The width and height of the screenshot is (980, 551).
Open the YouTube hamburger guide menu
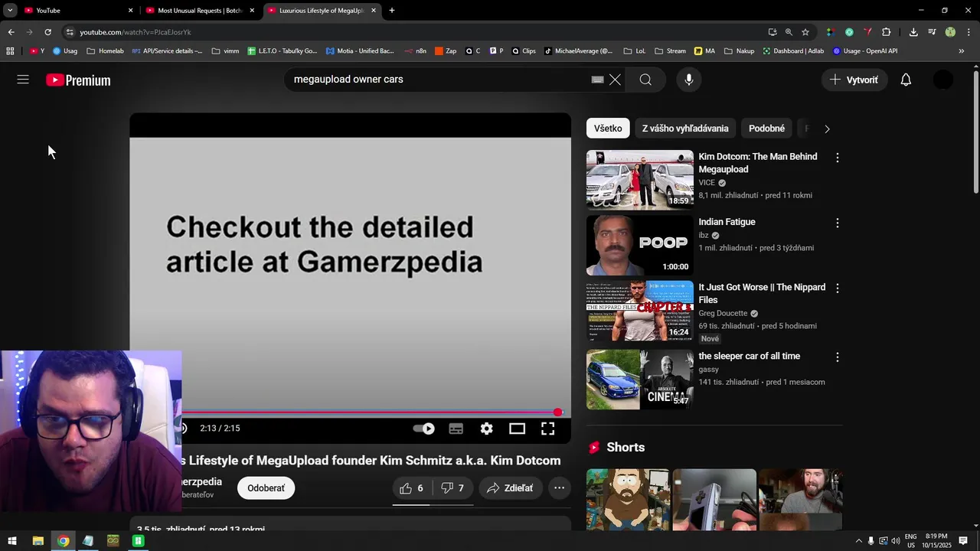click(x=23, y=80)
